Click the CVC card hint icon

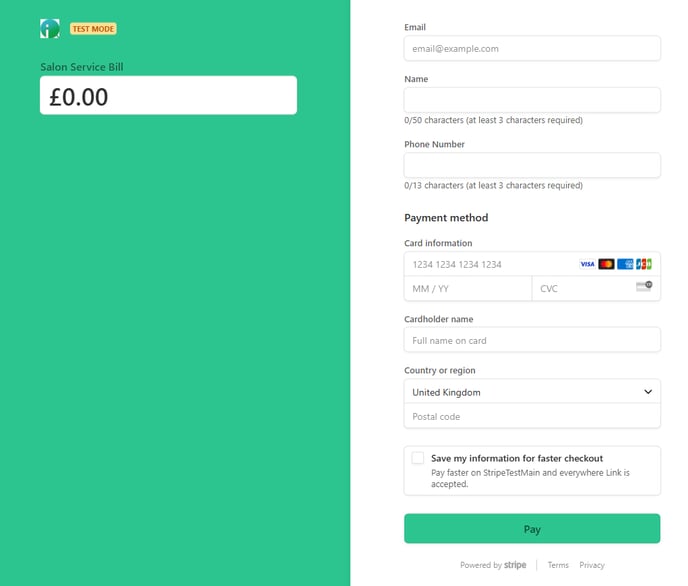pos(644,286)
